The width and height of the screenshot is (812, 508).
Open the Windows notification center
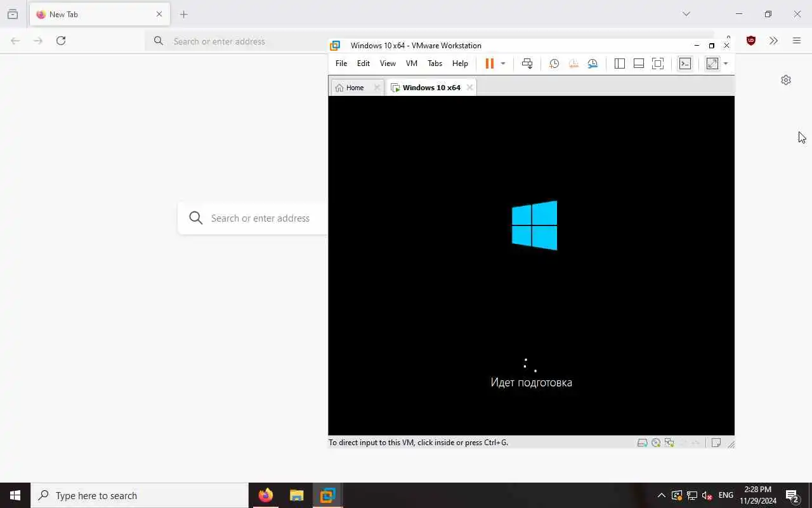[x=792, y=495]
